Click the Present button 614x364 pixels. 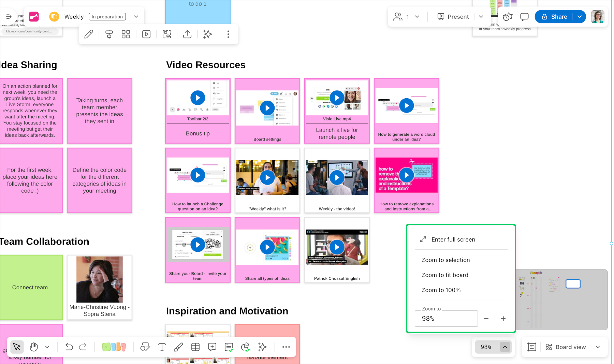453,17
